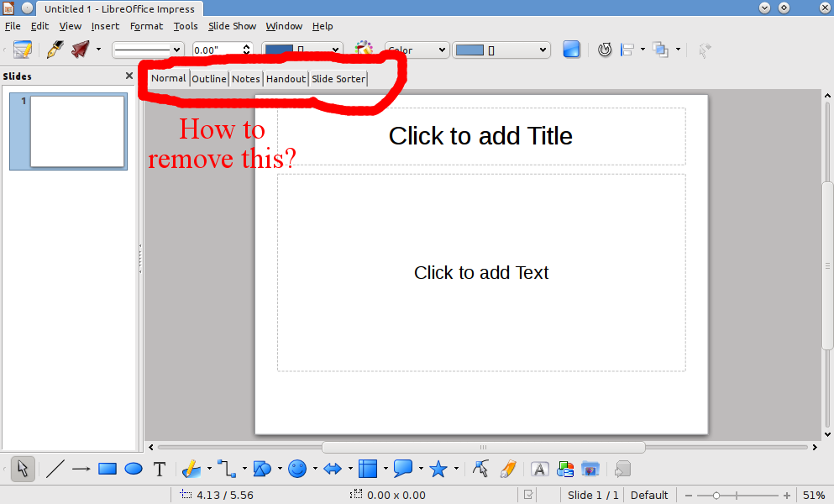Select the Block Arrows tool
Screen dimensions: 834x504
point(333,469)
